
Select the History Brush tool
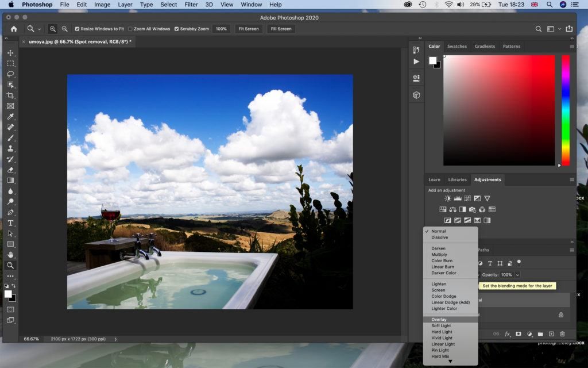[x=10, y=159]
